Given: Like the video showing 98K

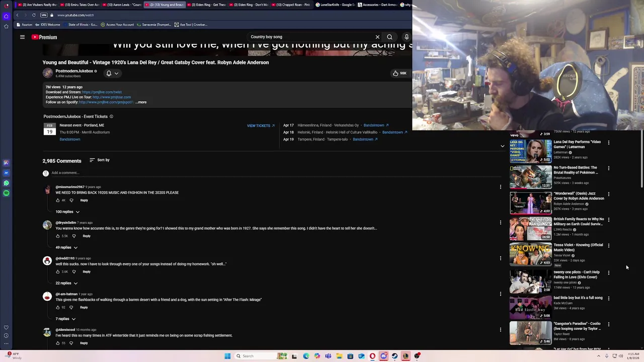Looking at the screenshot, I should (399, 73).
